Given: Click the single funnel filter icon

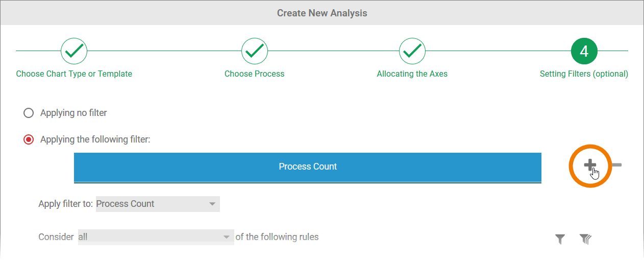Looking at the screenshot, I should click(560, 239).
